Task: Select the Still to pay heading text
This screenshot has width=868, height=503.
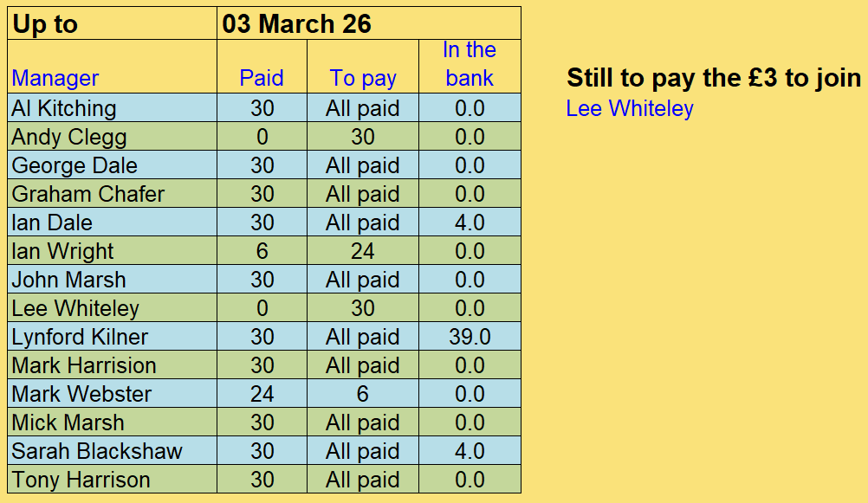Action: tap(713, 78)
